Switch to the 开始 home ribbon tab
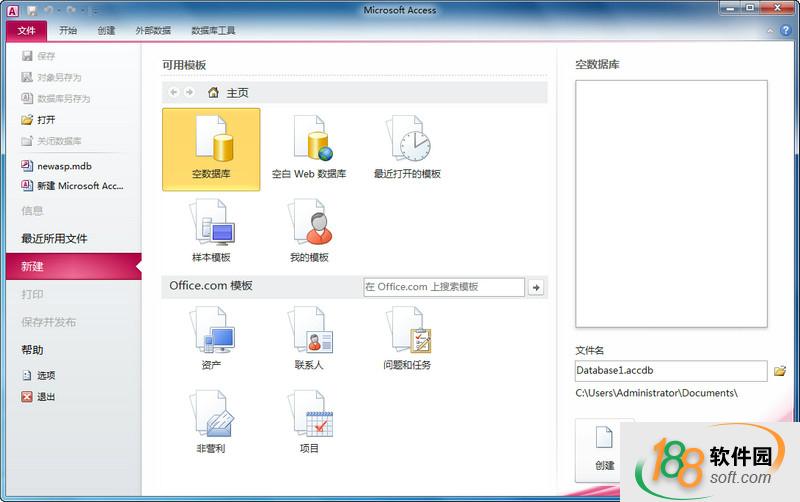The width and height of the screenshot is (800, 502). (68, 31)
